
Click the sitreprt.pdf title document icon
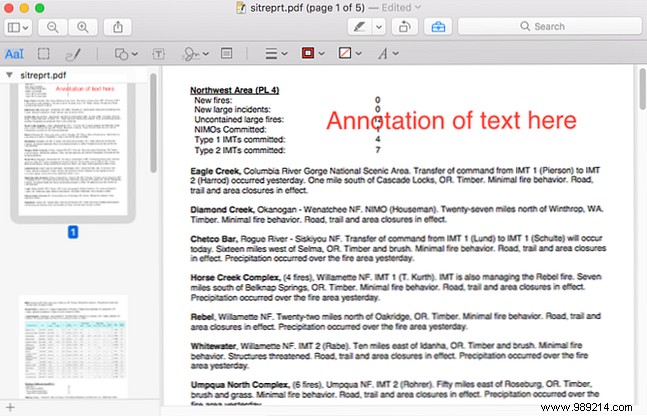(x=241, y=7)
